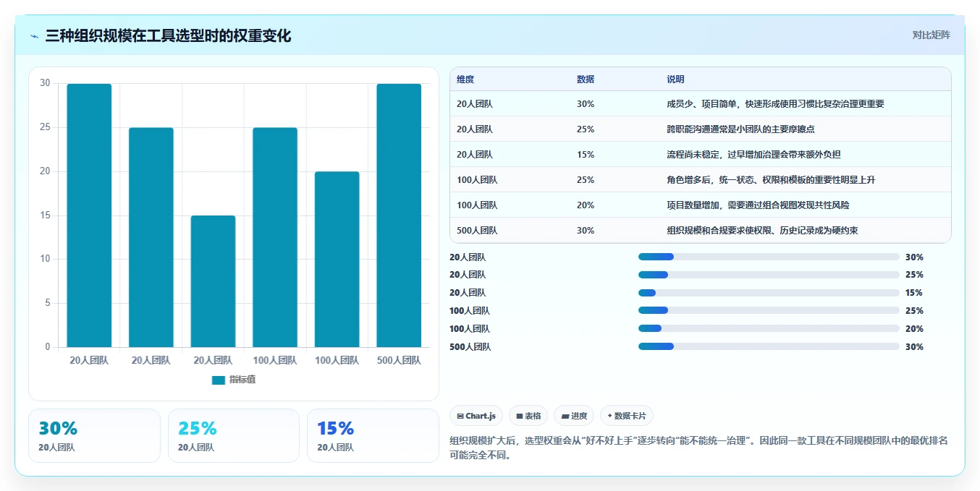Click table text 成员少、项目简单
Screen dimensions: 980x491
tap(701, 104)
